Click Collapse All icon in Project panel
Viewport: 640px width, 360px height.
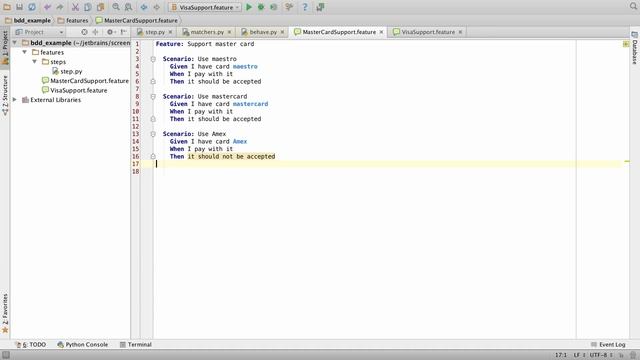[x=96, y=32]
